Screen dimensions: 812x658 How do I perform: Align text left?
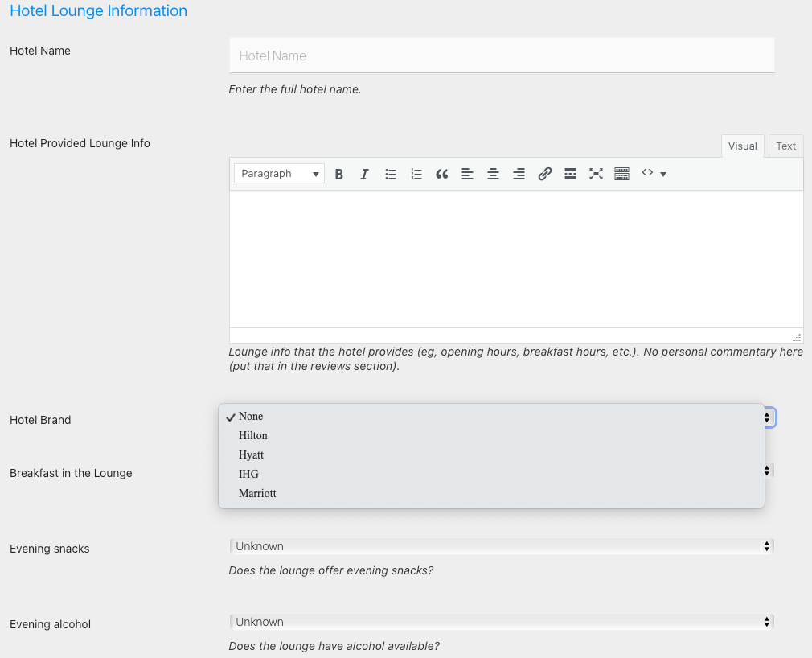coord(467,174)
